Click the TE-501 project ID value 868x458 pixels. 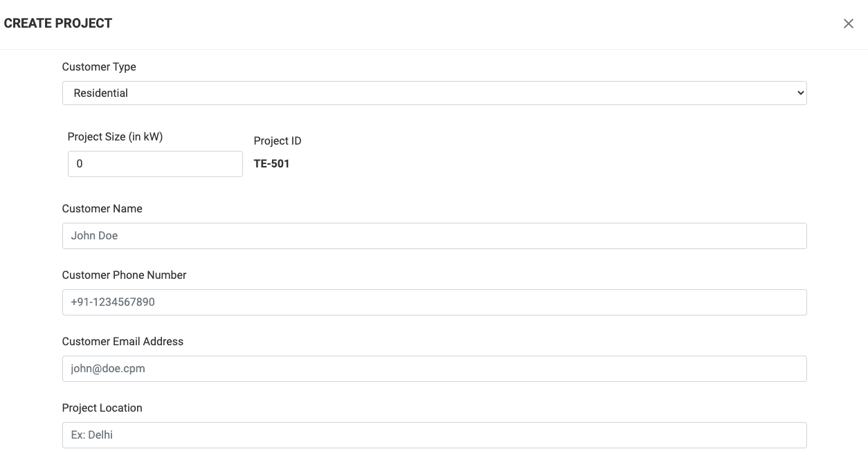pyautogui.click(x=271, y=164)
